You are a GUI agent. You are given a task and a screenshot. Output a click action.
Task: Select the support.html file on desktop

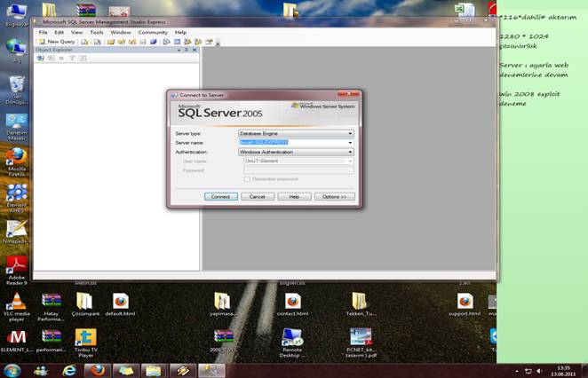[465, 304]
